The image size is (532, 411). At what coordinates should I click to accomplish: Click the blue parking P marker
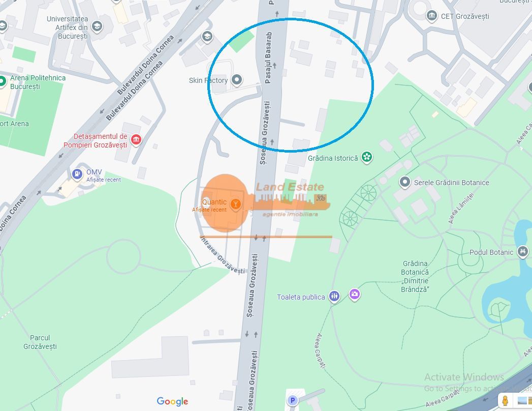[293, 400]
